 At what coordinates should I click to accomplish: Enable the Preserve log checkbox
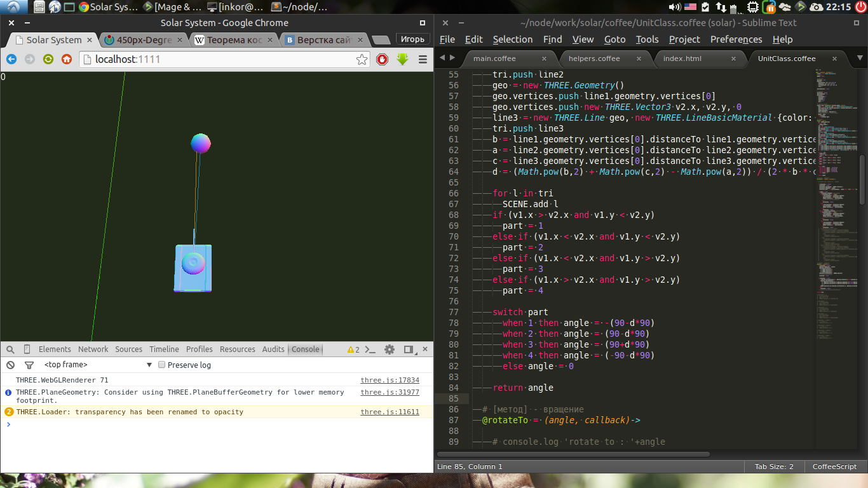[161, 365]
